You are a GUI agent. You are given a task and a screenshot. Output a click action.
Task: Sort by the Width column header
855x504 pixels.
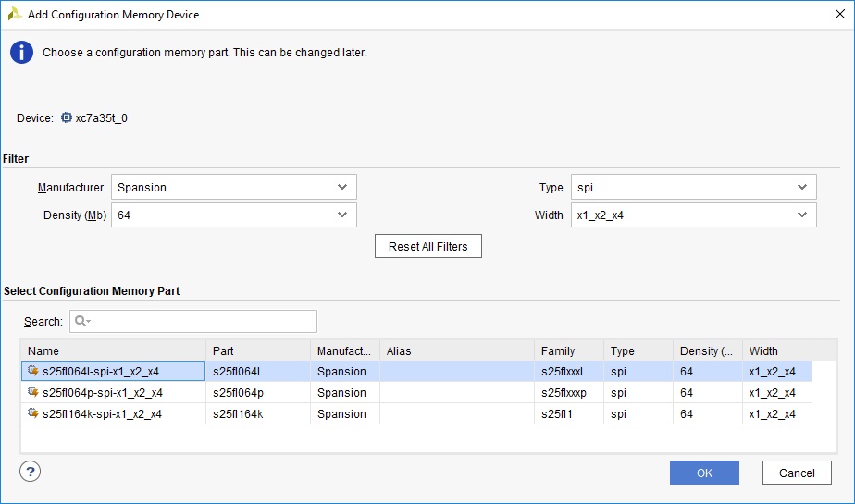tap(777, 350)
